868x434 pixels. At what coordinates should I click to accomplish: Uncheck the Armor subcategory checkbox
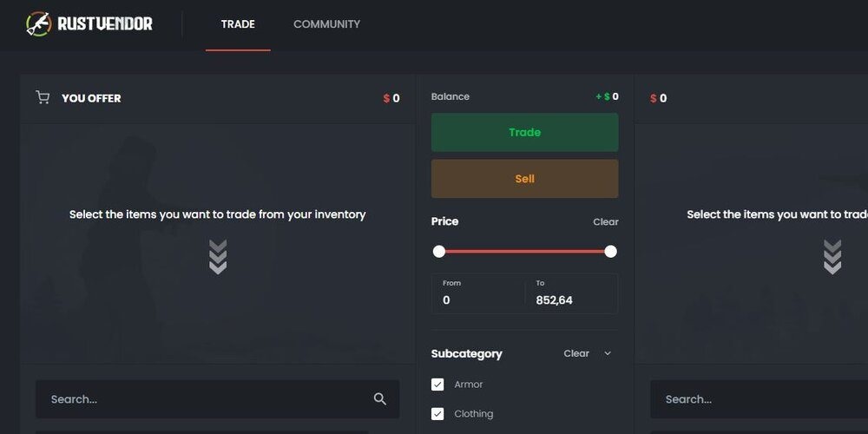tap(437, 385)
